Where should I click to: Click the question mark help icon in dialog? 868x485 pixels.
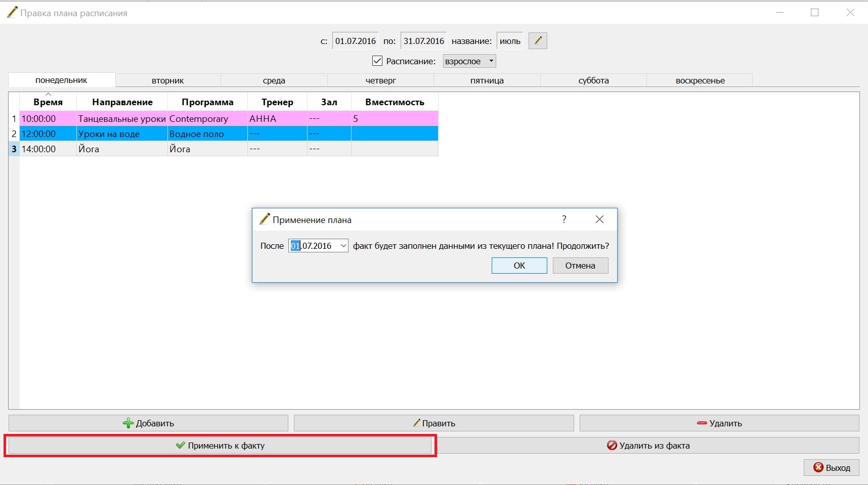pyautogui.click(x=564, y=219)
